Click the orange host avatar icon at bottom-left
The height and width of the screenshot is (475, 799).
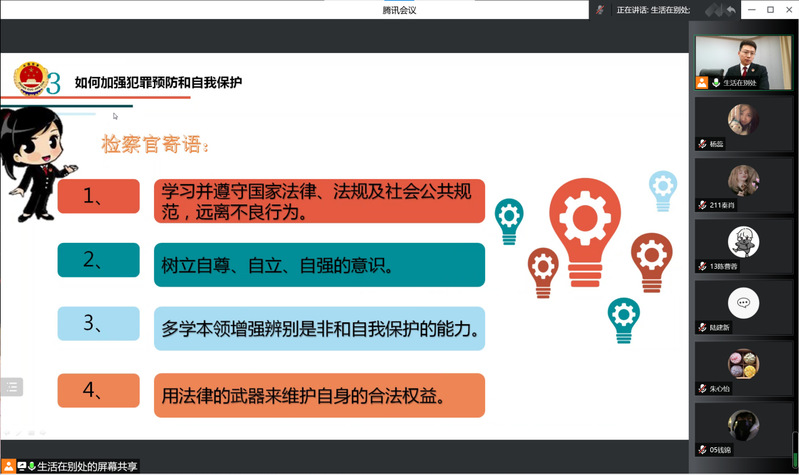coord(8,466)
